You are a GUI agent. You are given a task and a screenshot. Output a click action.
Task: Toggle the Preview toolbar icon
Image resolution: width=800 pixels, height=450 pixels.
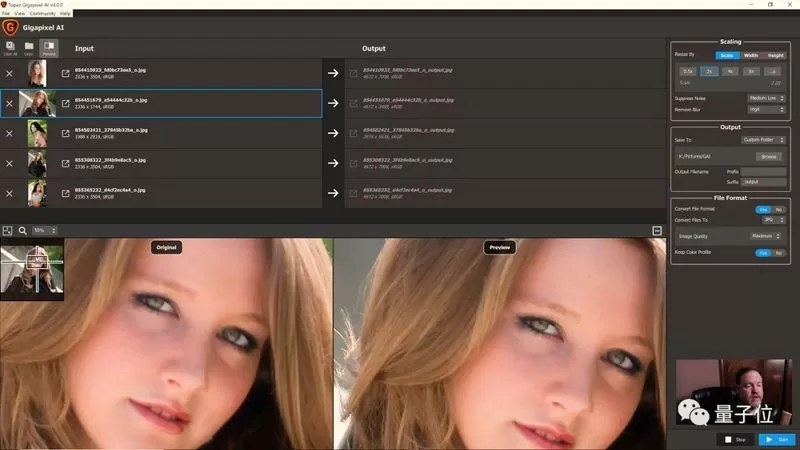coord(49,48)
